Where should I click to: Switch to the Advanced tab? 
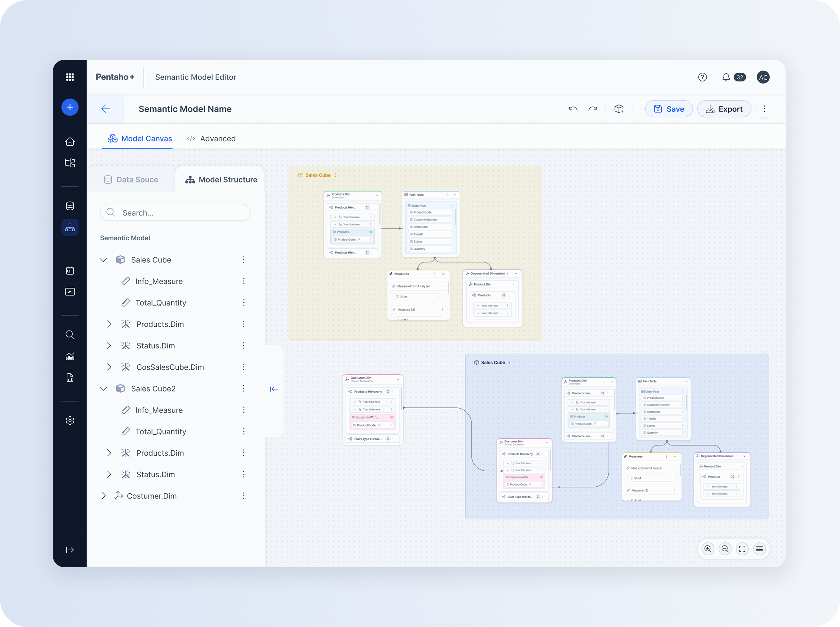[x=211, y=139]
